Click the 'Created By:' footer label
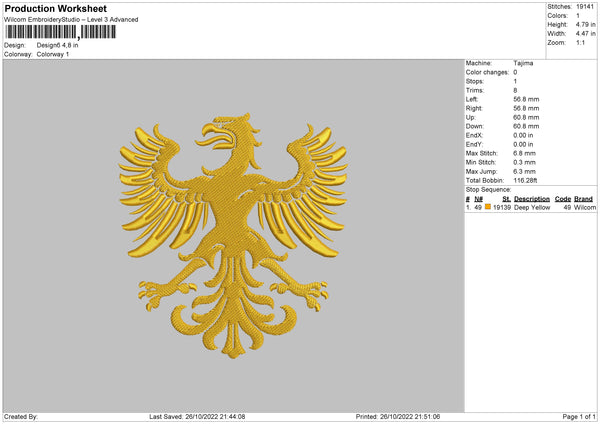 pos(21,417)
